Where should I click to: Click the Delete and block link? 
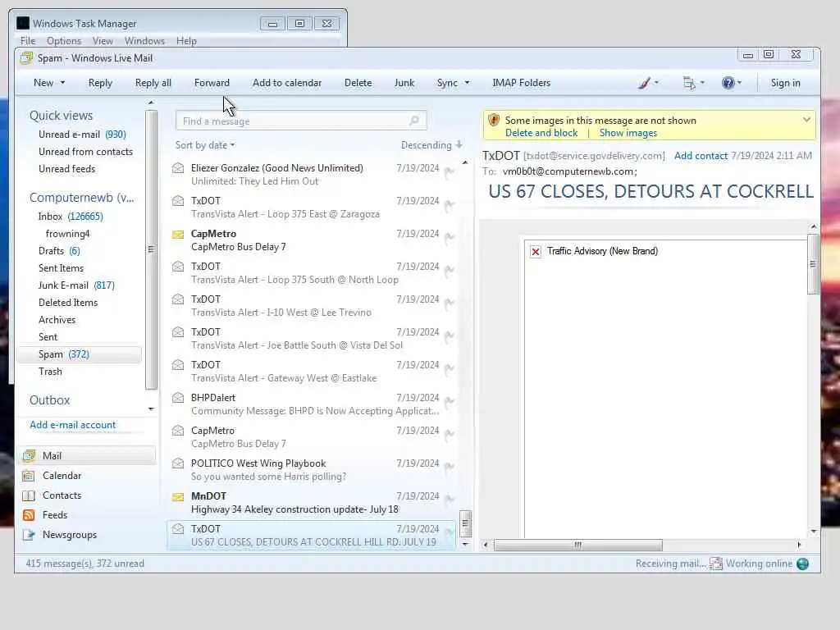tap(541, 133)
